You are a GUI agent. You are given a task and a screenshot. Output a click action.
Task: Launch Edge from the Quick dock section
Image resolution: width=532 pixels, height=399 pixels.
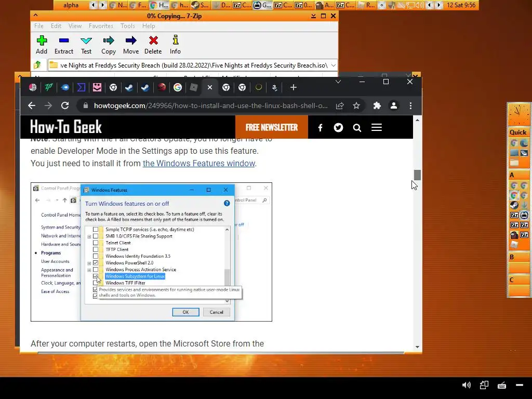tap(524, 143)
